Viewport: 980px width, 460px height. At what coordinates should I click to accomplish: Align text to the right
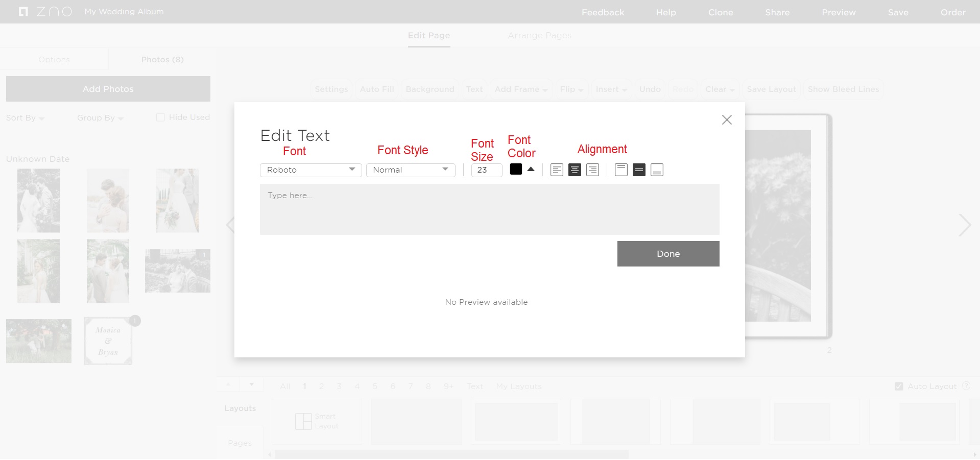point(592,170)
